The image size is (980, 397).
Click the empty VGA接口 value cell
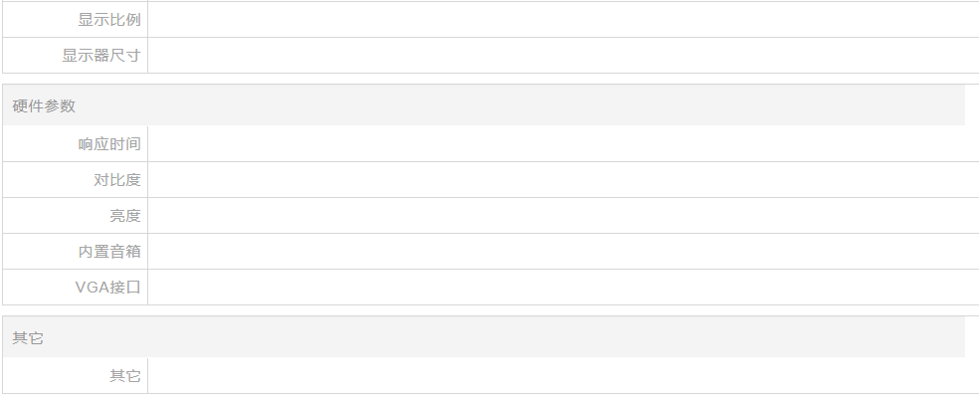tap(564, 288)
